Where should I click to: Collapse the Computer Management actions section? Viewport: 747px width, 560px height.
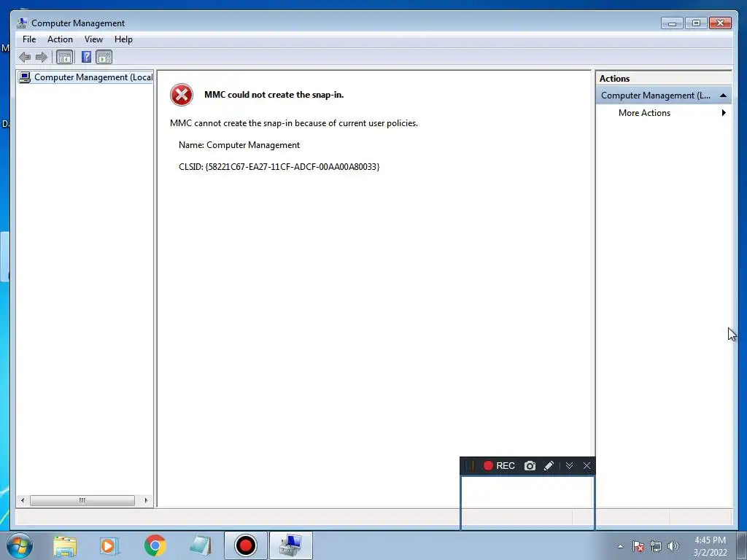pos(723,96)
